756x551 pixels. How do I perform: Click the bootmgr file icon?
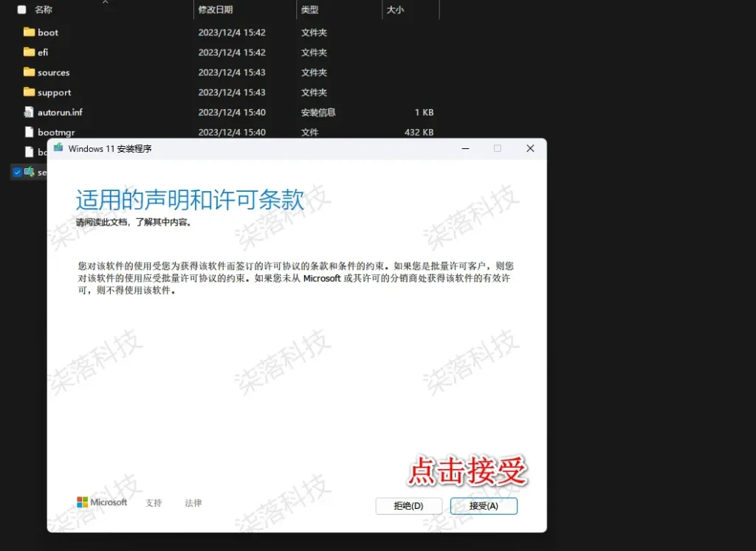tap(29, 132)
